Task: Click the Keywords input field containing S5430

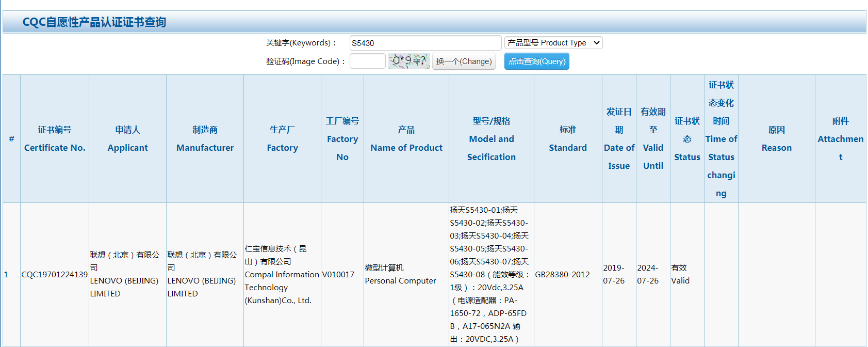Action: click(x=425, y=43)
